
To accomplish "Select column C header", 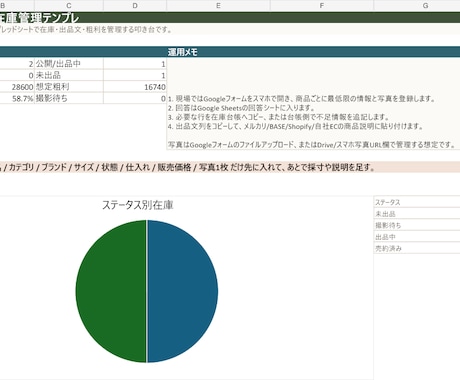I will click(69, 5).
